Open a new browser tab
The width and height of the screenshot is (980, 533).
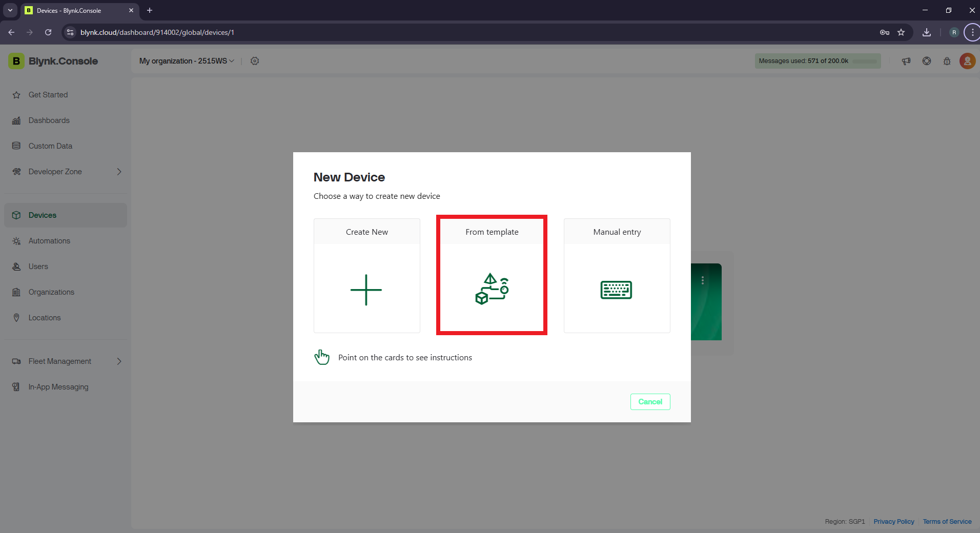(x=150, y=10)
